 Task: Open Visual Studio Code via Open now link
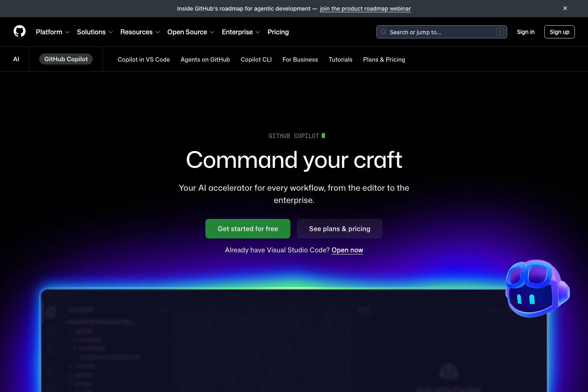click(347, 250)
